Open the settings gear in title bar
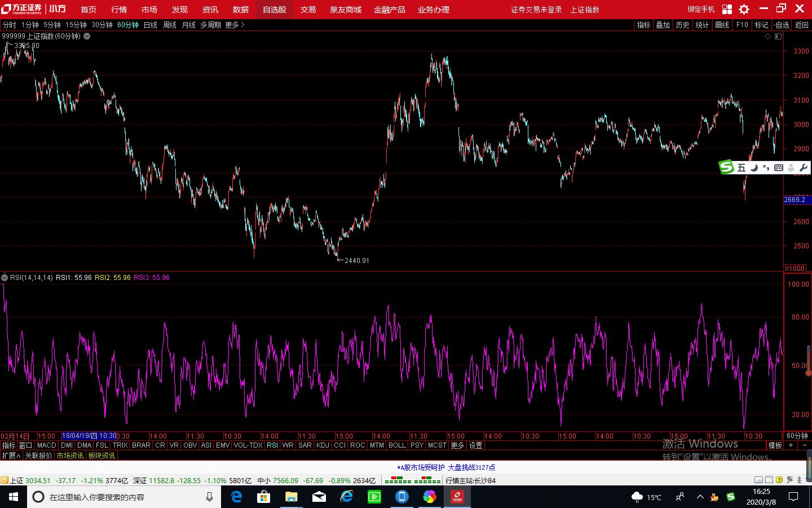 tap(744, 9)
